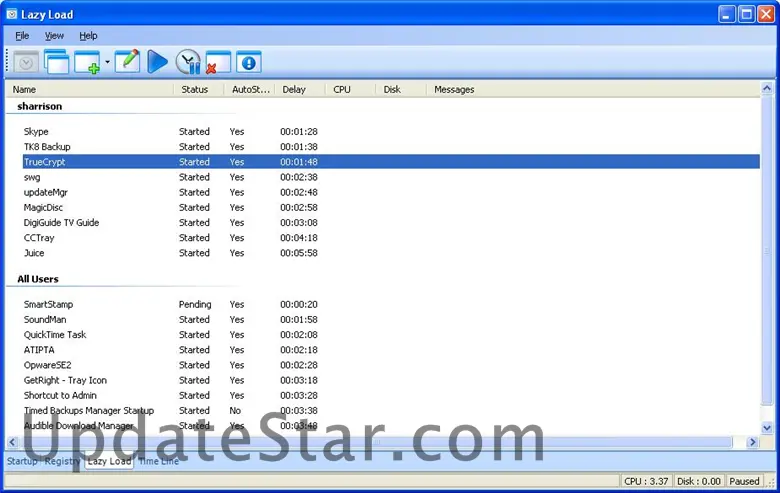Sort by the Name column header
Viewport: 780px width, 493px height.
click(x=90, y=90)
